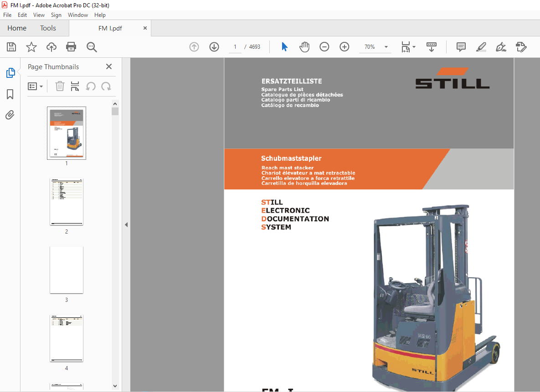Image resolution: width=540 pixels, height=392 pixels.
Task: Rotate page clockwise
Action: click(106, 86)
